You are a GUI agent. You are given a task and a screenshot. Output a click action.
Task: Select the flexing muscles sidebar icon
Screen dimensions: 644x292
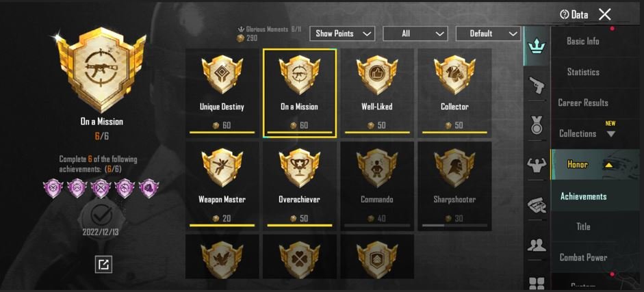[x=537, y=164]
